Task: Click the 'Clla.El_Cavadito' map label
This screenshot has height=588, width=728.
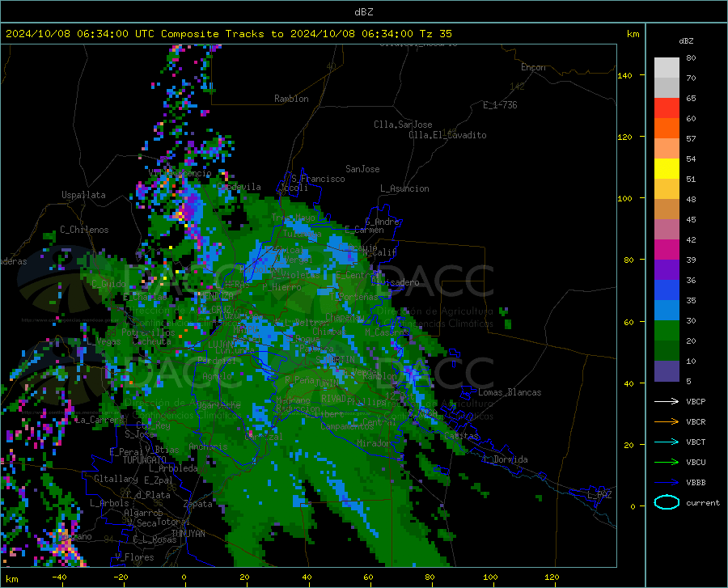Action: pyautogui.click(x=447, y=135)
